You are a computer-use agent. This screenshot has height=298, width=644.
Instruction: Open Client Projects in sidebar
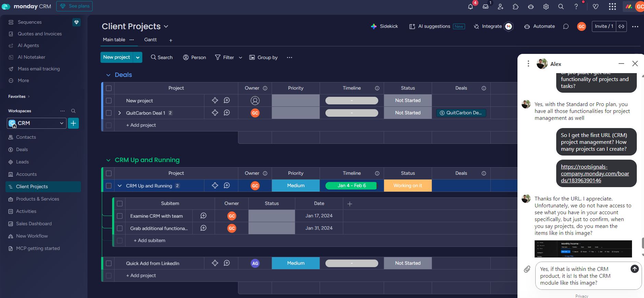(32, 186)
